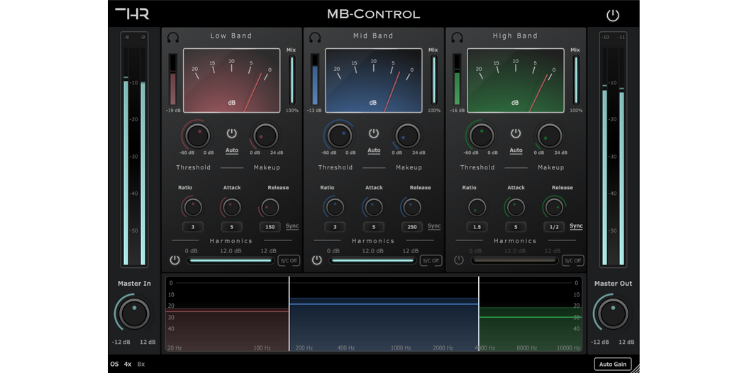
Task: Click Low Band Attack value field 5
Action: pos(231,227)
